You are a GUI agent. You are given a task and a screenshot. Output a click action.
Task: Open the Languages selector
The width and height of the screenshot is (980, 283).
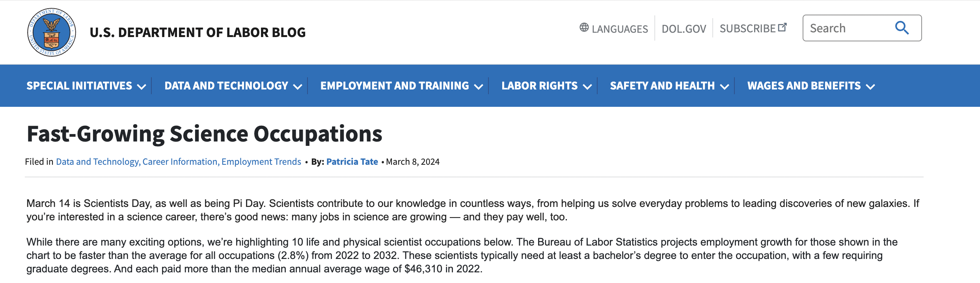[620, 29]
